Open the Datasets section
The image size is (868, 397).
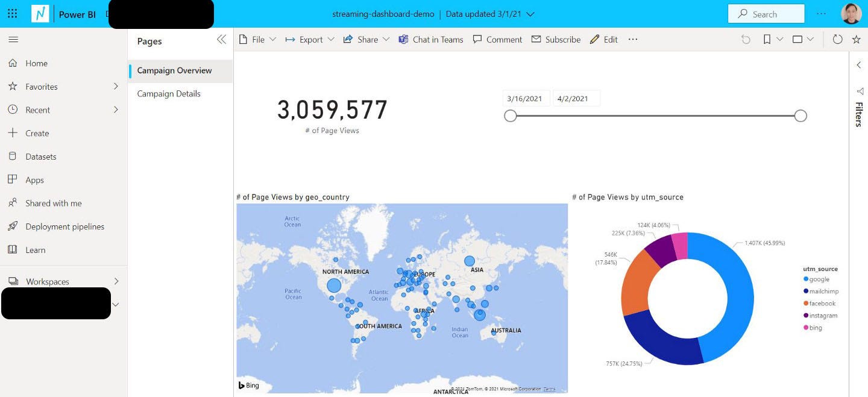[x=40, y=157]
